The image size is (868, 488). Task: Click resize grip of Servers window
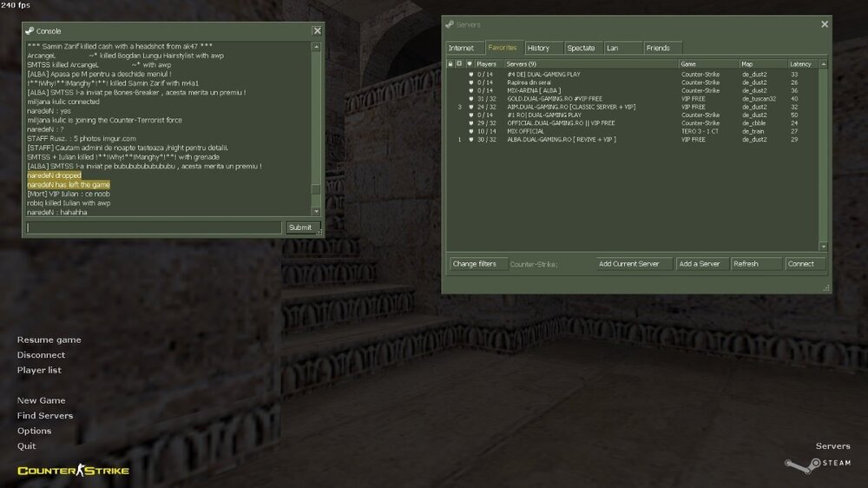click(x=825, y=288)
